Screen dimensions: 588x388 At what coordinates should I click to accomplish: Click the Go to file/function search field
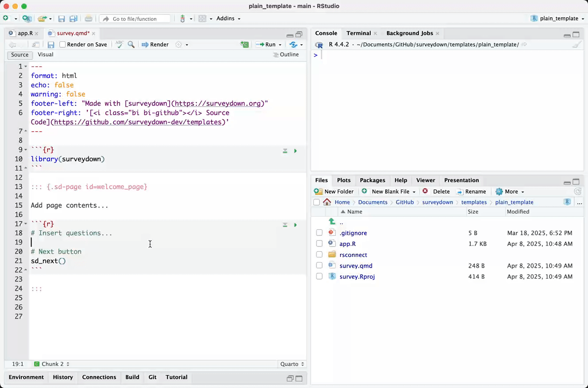tap(135, 19)
